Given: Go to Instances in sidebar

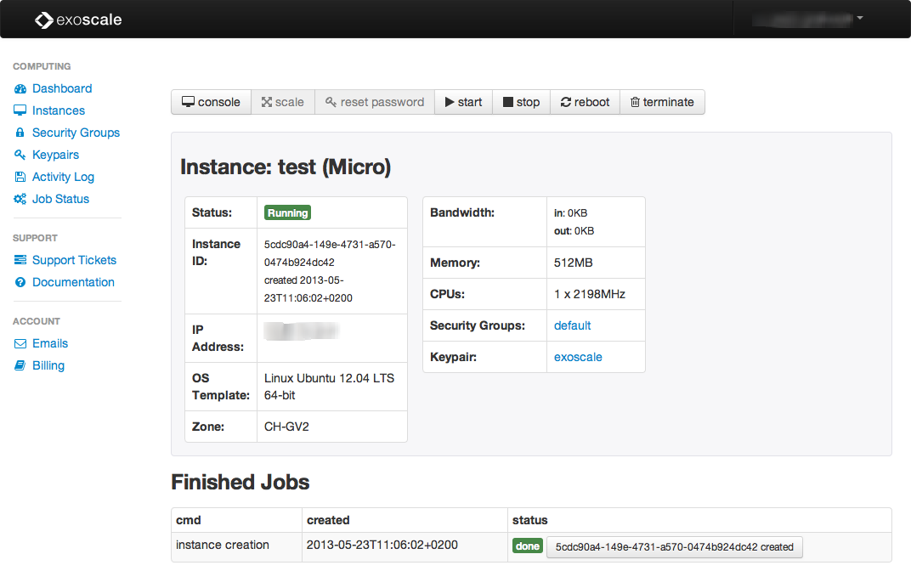Looking at the screenshot, I should [58, 110].
